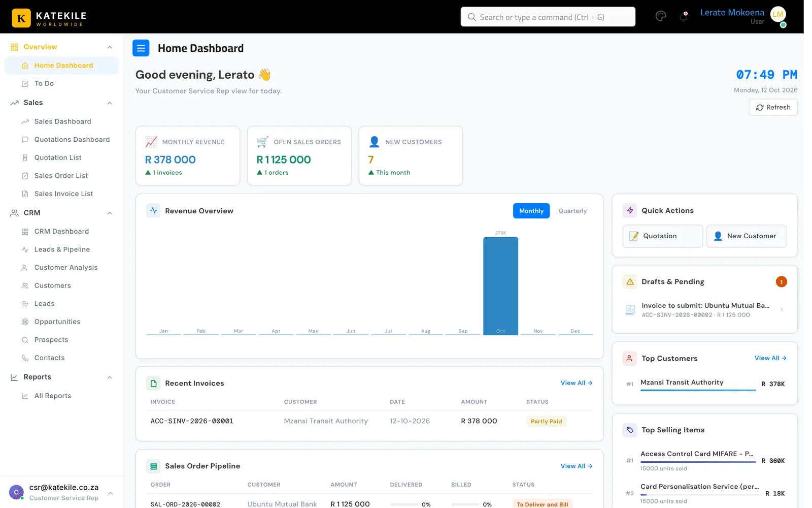Viewport: 812px width, 508px height.
Task: Collapse the Overview sidebar section
Action: (x=110, y=47)
